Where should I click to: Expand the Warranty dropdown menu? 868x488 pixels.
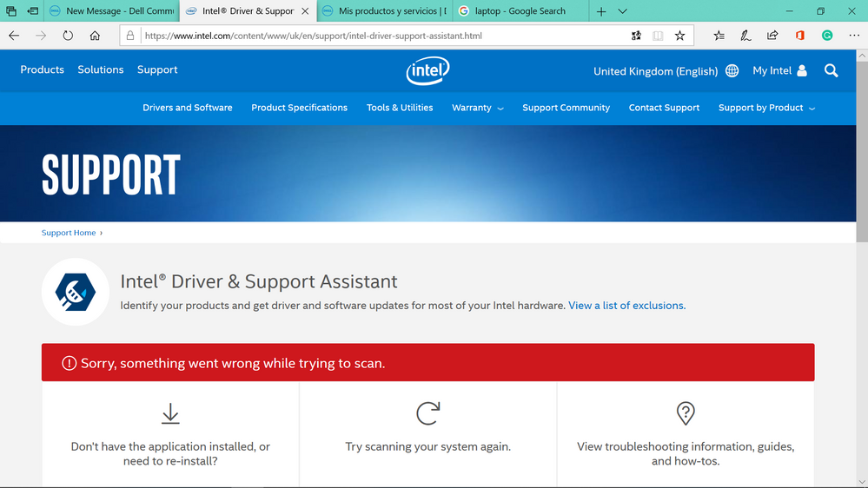(x=477, y=108)
